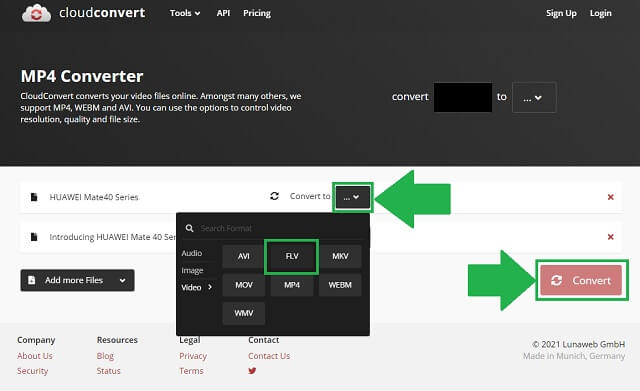Open the Tools dropdown menu
Screen dimensions: 640x391
185,13
